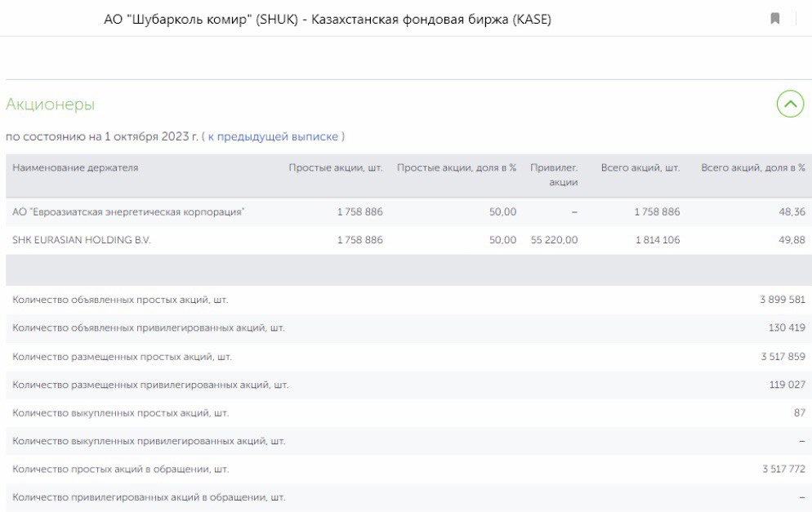Viewport: 812px width, 512px height.
Task: Click the value 3 517 772
Action: pos(783,469)
